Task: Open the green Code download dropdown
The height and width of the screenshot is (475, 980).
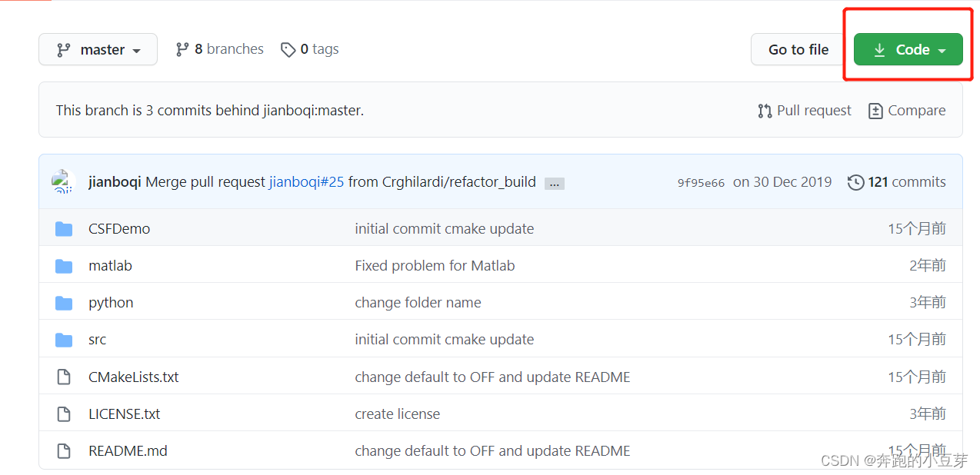Action: tap(908, 49)
